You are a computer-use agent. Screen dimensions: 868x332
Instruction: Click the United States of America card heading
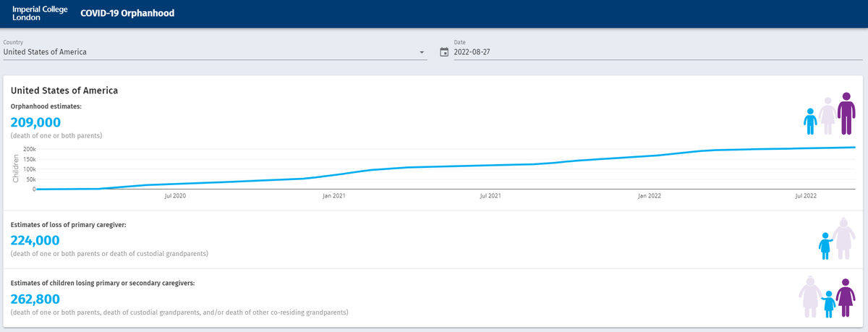64,90
